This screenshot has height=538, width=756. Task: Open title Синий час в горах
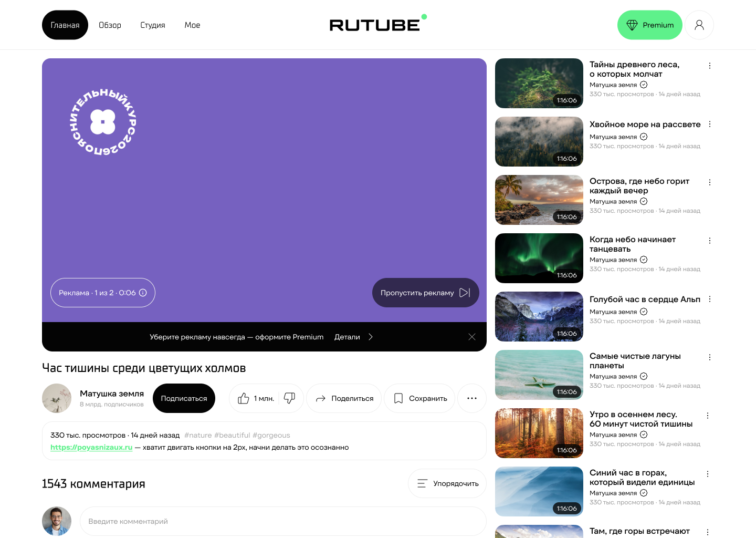642,478
